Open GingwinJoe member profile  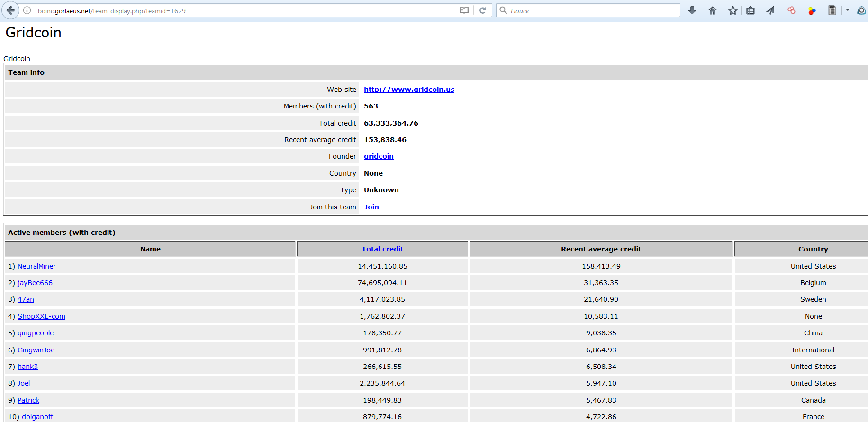36,350
